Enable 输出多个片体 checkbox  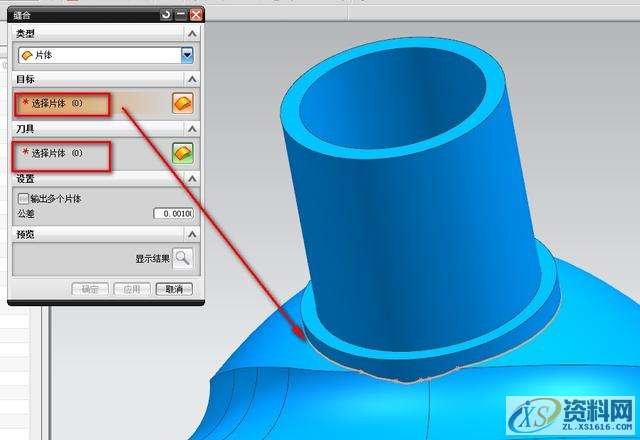23,199
